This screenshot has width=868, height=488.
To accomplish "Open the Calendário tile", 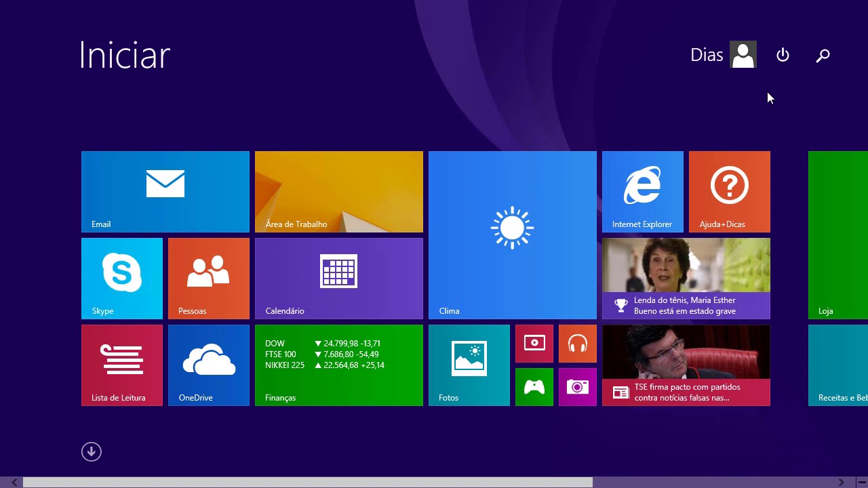I will tap(339, 279).
